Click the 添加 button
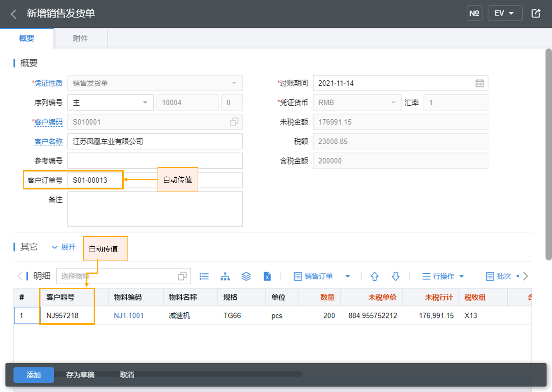Viewport: 552px width, 392px height. pyautogui.click(x=34, y=375)
